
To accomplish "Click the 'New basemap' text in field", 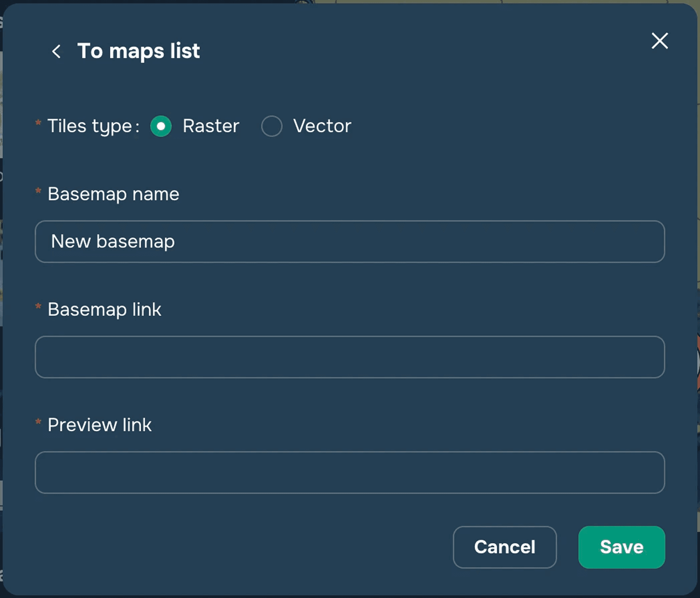I will click(113, 241).
